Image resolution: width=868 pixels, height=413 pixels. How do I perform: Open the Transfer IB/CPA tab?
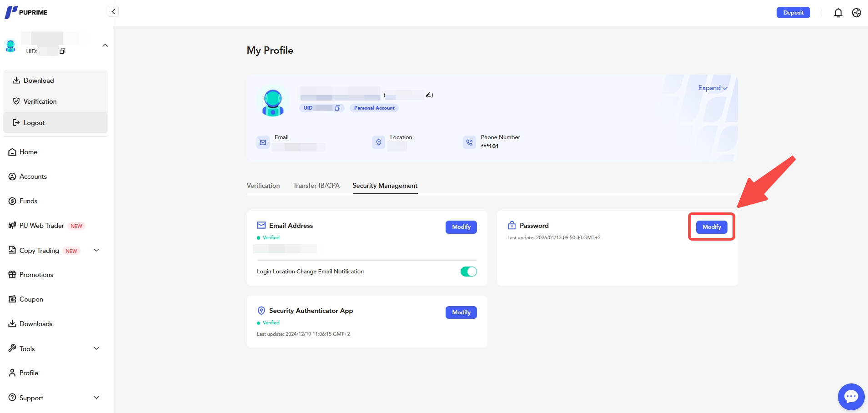pos(316,186)
